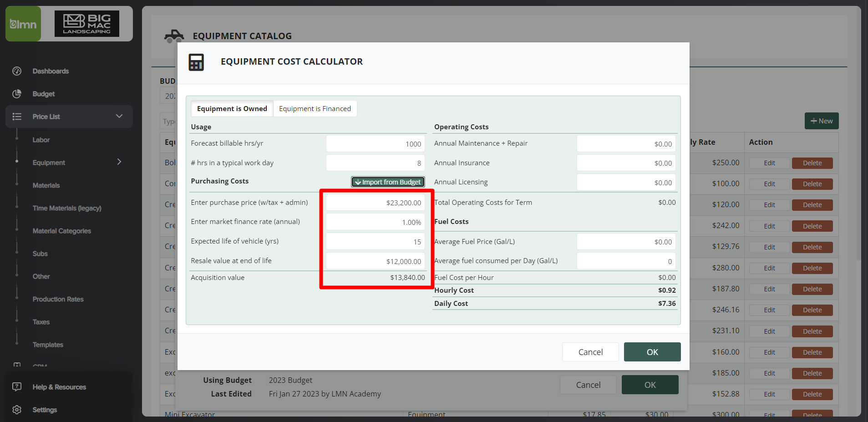The width and height of the screenshot is (868, 422).
Task: Open Material Categories
Action: pos(62,231)
